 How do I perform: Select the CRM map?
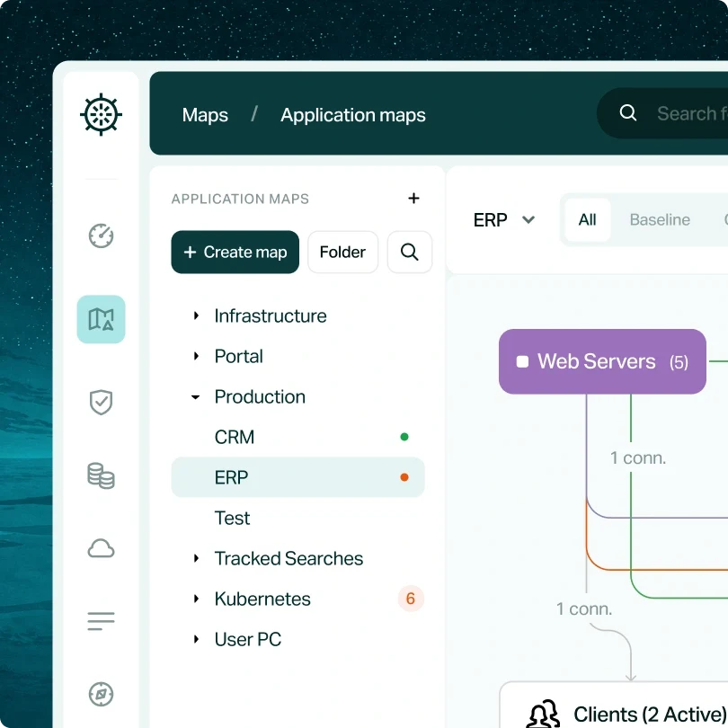click(x=297, y=437)
